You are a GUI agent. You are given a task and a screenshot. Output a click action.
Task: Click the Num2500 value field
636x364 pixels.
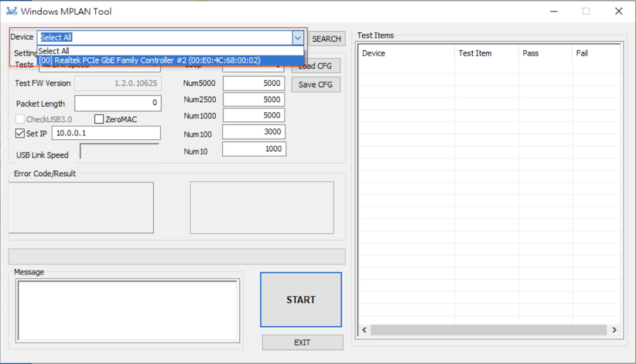coord(254,100)
